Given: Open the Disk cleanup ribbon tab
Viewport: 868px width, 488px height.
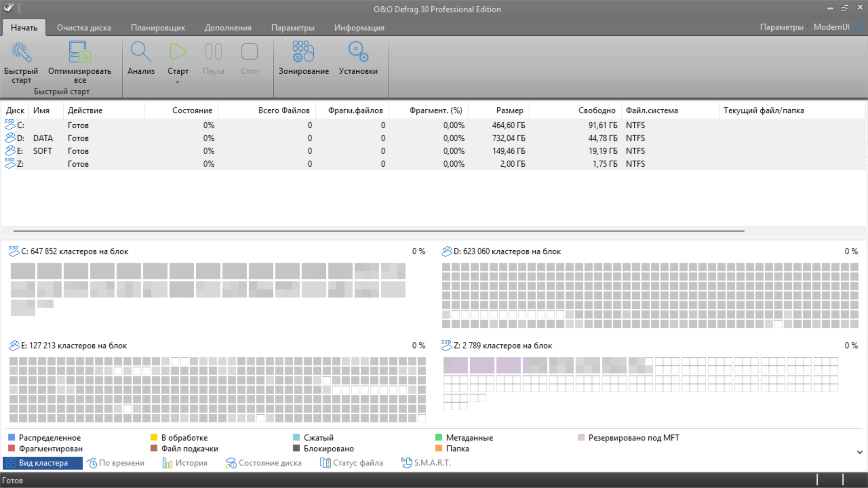Looking at the screenshot, I should 84,28.
